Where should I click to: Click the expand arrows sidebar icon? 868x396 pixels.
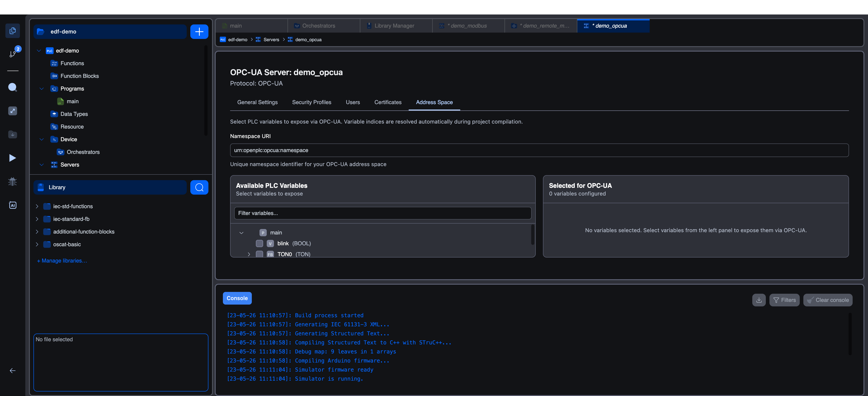pyautogui.click(x=12, y=111)
